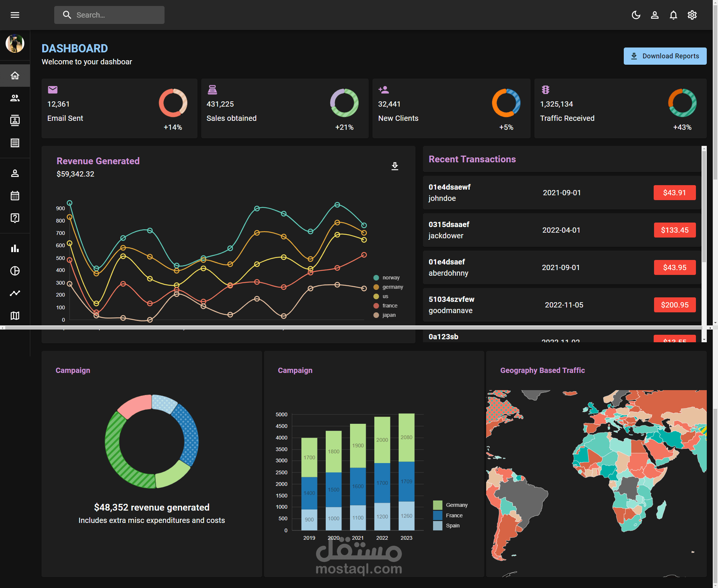This screenshot has height=588, width=718.
Task: Toggle us legend entry
Action: point(381,296)
